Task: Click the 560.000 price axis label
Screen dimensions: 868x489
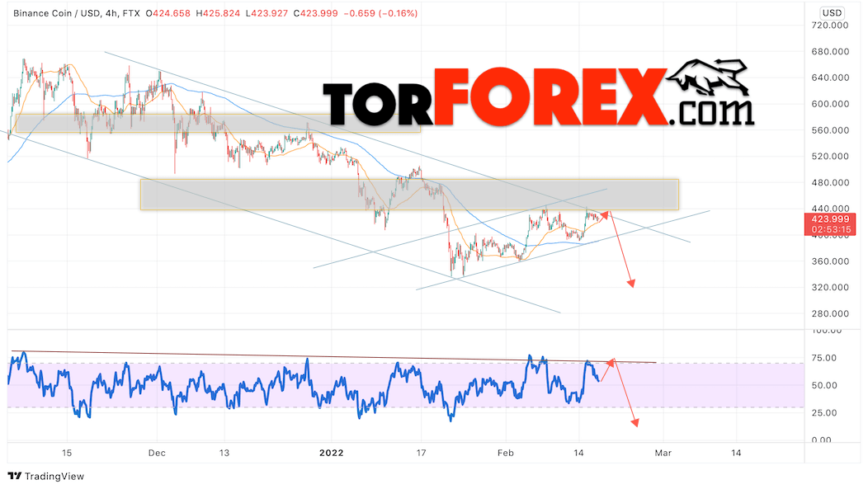Action: 830,130
